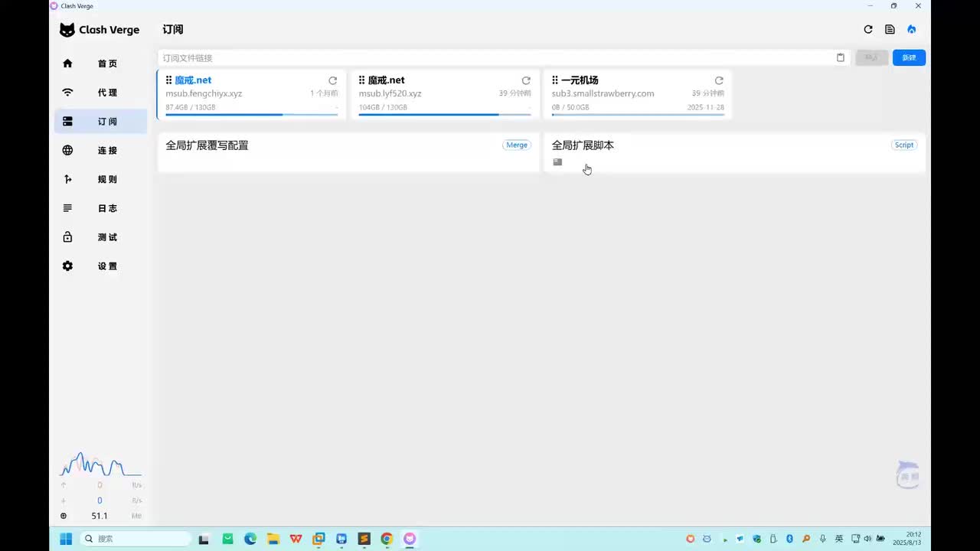Open Windows Start menu

click(x=66, y=539)
